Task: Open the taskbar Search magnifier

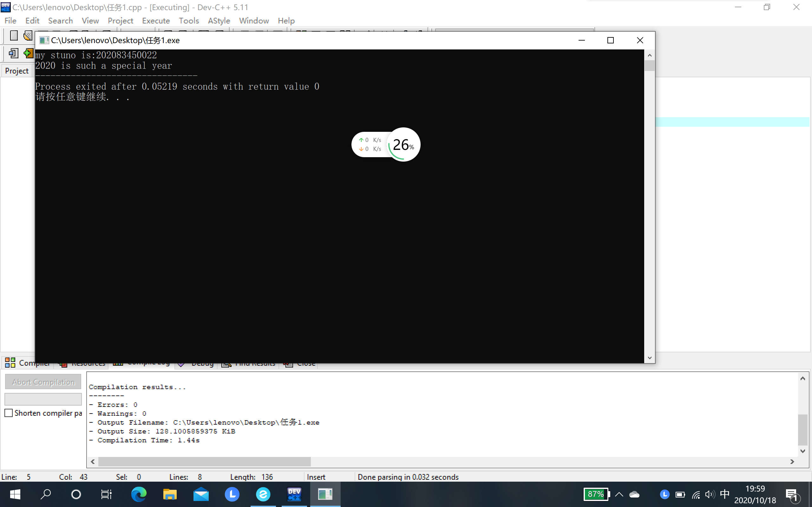Action: [x=45, y=494]
